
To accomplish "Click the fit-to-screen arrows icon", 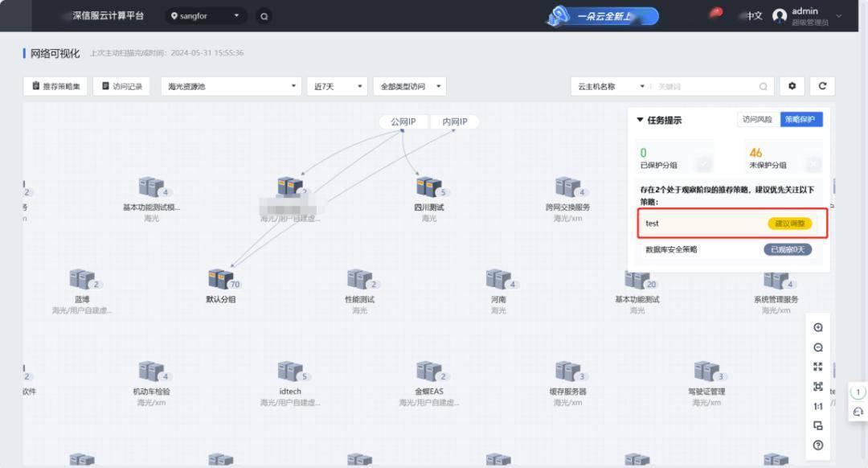I will pos(817,367).
